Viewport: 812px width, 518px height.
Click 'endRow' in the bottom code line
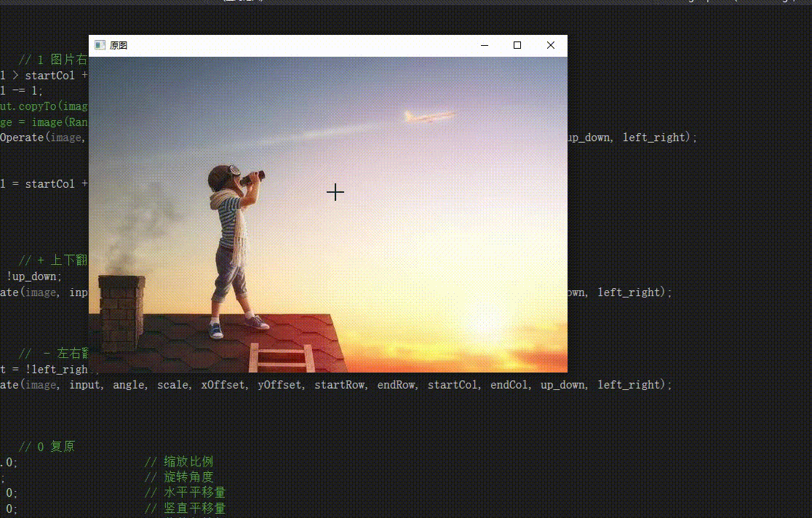click(396, 385)
